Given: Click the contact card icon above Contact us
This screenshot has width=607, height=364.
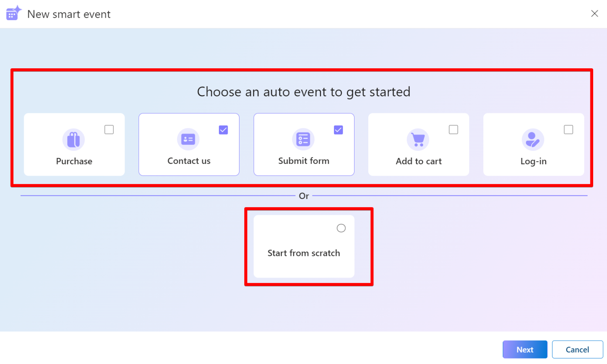Looking at the screenshot, I should pos(189,139).
